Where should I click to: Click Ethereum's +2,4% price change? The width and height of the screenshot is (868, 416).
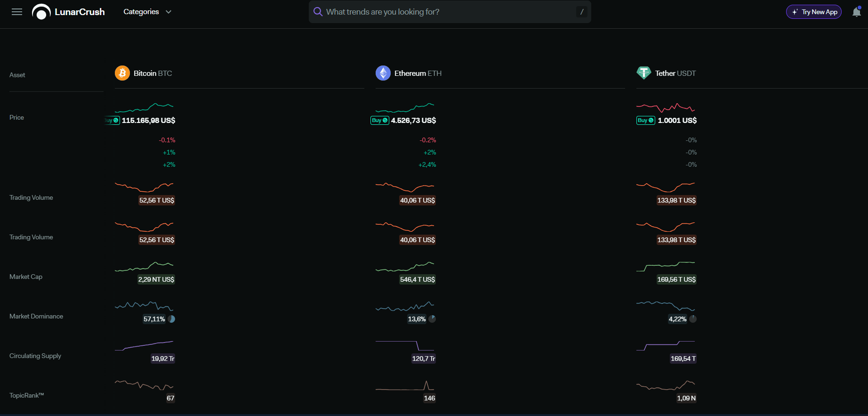tap(427, 164)
